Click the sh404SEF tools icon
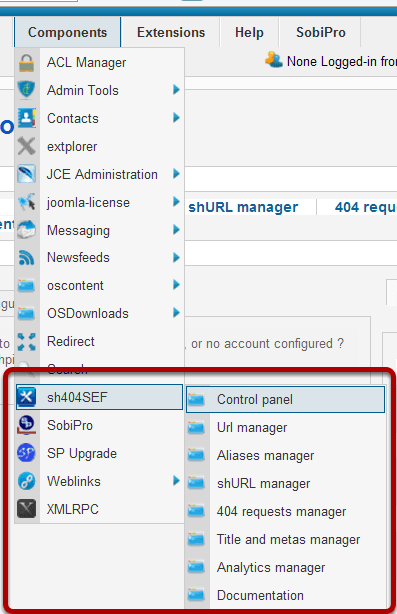Viewport: 397px width, 614px height. (x=26, y=397)
